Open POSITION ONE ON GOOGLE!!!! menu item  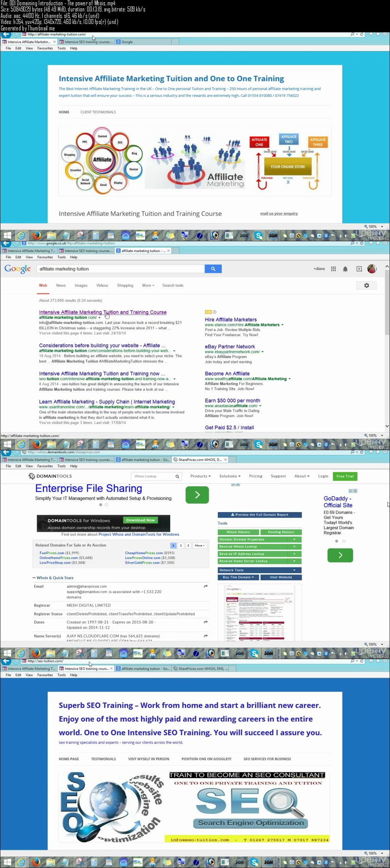tap(206, 759)
